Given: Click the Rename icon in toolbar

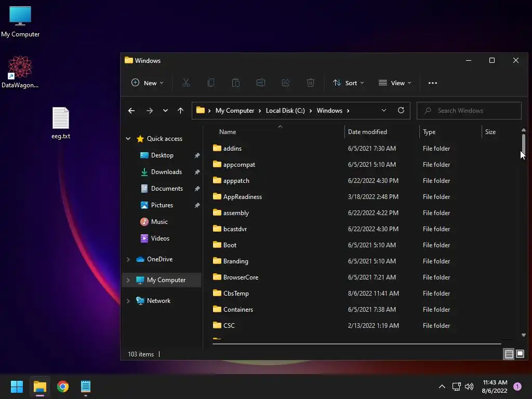Looking at the screenshot, I should pos(261,83).
